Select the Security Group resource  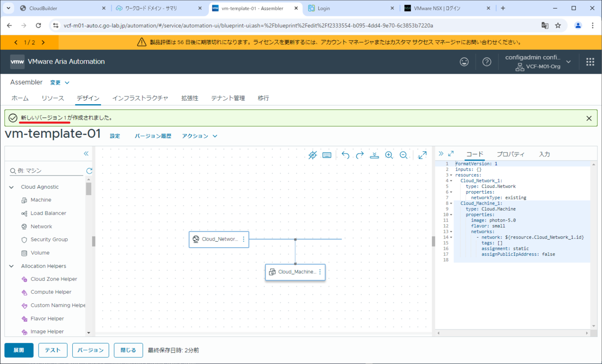point(49,240)
